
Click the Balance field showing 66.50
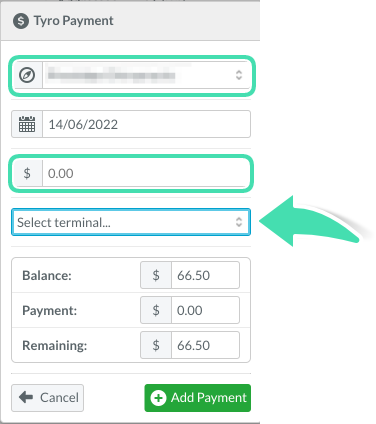[x=205, y=275]
